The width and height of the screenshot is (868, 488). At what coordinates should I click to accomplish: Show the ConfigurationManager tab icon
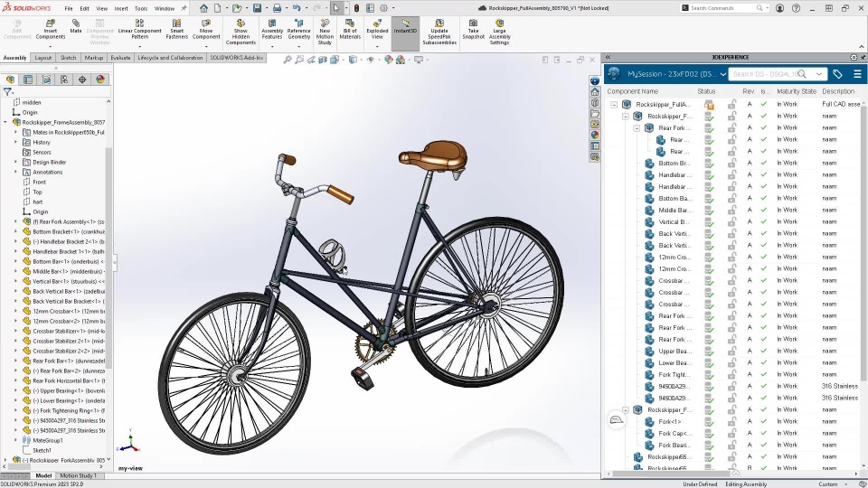46,80
